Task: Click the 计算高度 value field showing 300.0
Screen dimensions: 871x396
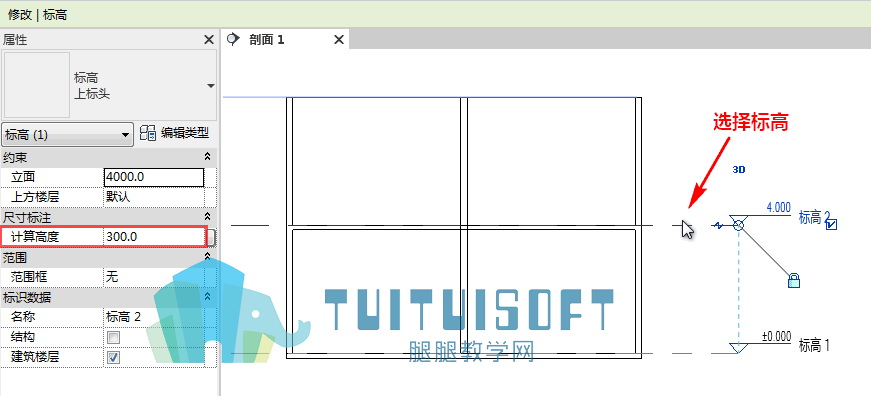Action: 154,237
